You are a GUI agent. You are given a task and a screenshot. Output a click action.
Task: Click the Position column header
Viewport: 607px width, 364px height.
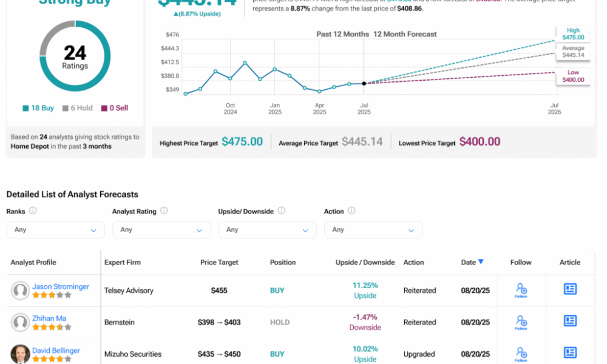coord(283,262)
